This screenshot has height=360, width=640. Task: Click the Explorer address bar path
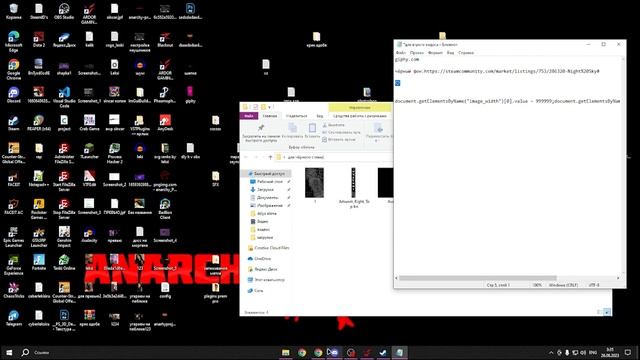[334, 157]
